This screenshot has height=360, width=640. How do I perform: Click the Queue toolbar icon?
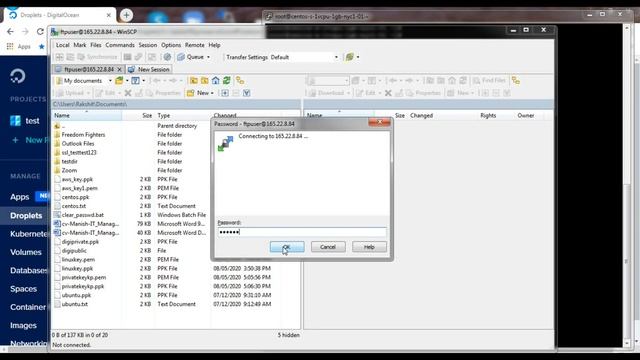tap(181, 57)
